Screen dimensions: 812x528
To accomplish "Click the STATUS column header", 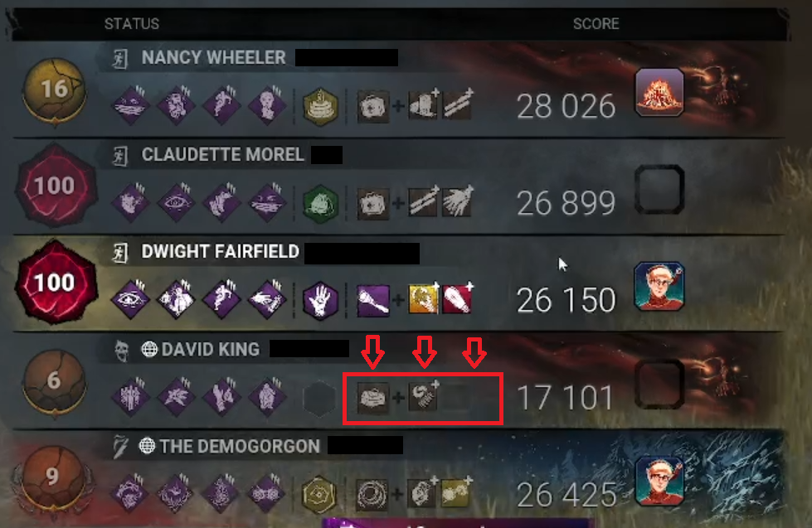I will (x=132, y=24).
